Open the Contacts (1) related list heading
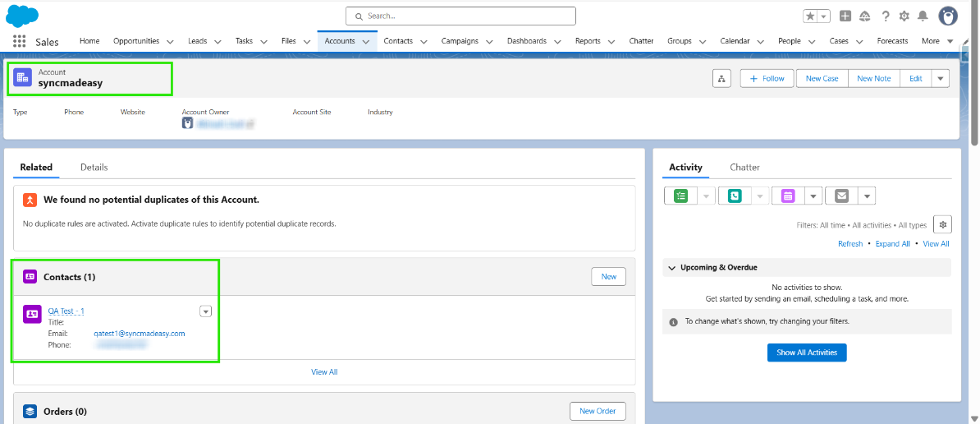The width and height of the screenshot is (980, 424). pos(70,276)
